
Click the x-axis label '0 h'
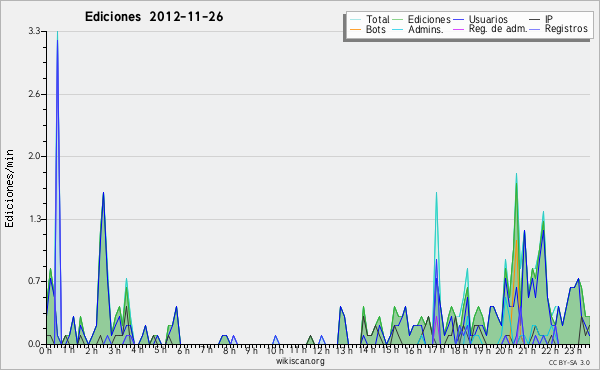[46, 350]
